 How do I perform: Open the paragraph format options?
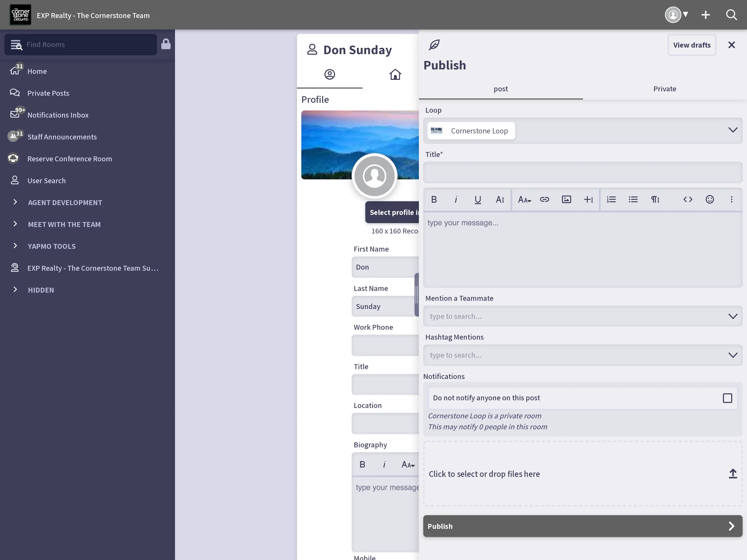[x=655, y=200]
